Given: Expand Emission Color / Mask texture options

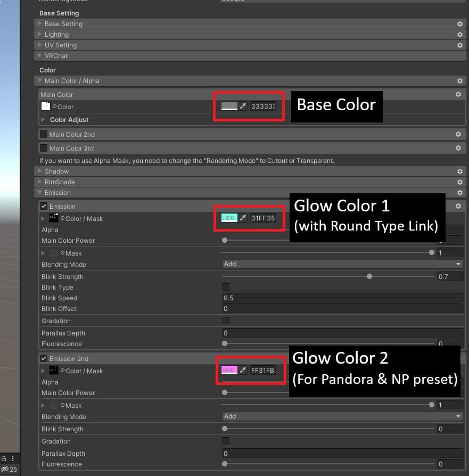Looking at the screenshot, I should 43,218.
